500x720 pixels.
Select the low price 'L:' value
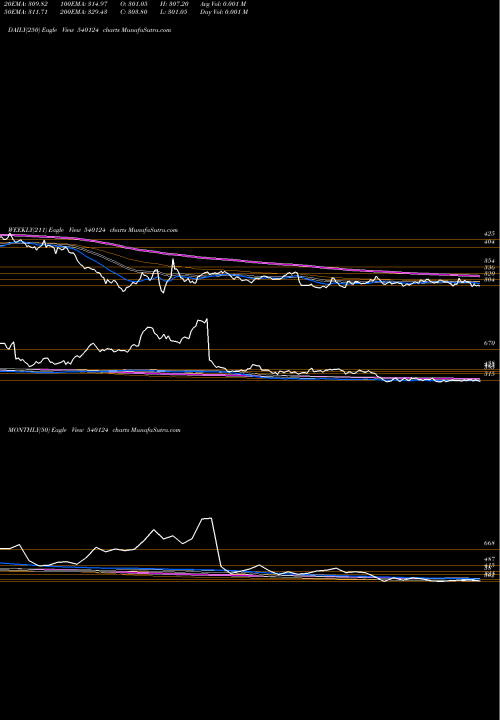174,12
